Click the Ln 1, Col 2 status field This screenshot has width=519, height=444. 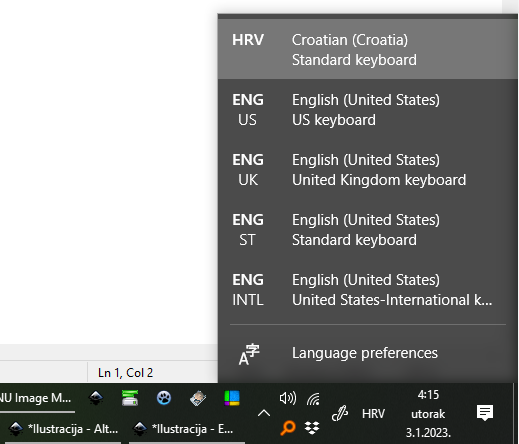[125, 373]
